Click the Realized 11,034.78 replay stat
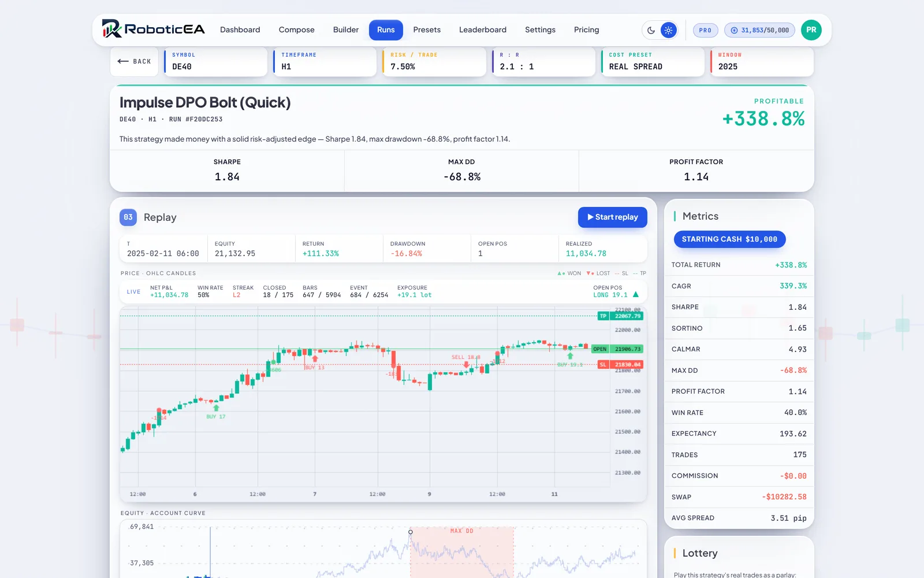This screenshot has height=578, width=924. click(x=602, y=249)
